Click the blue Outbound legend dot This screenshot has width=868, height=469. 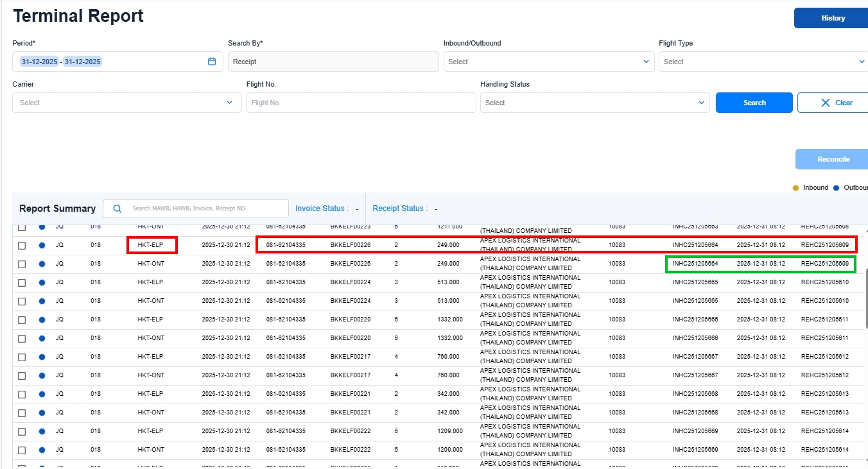pyautogui.click(x=836, y=187)
